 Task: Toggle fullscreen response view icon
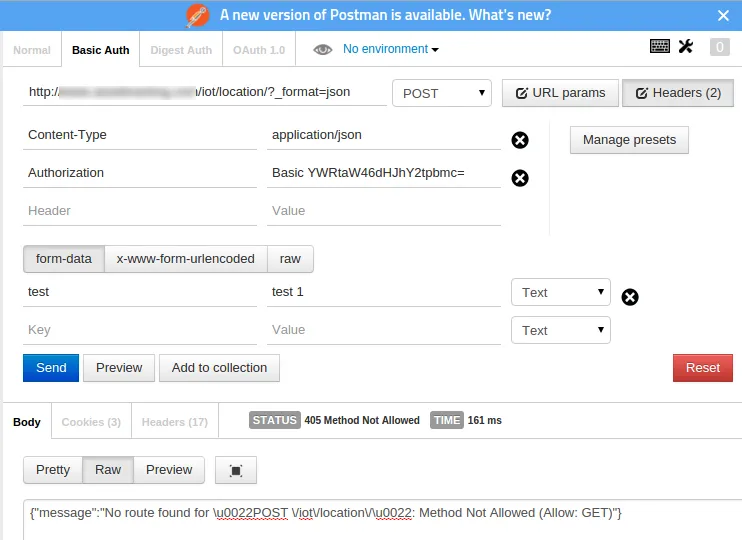coord(236,470)
